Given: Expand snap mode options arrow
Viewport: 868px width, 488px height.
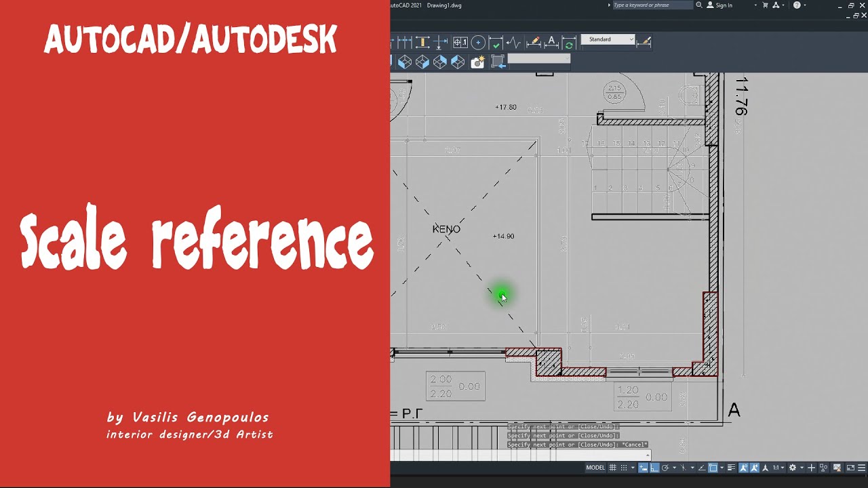Looking at the screenshot, I should [x=633, y=468].
